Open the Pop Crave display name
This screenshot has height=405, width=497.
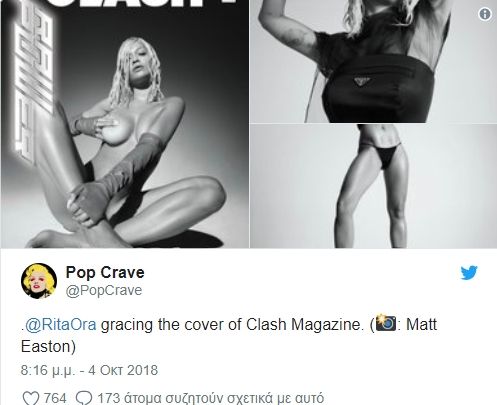point(105,272)
